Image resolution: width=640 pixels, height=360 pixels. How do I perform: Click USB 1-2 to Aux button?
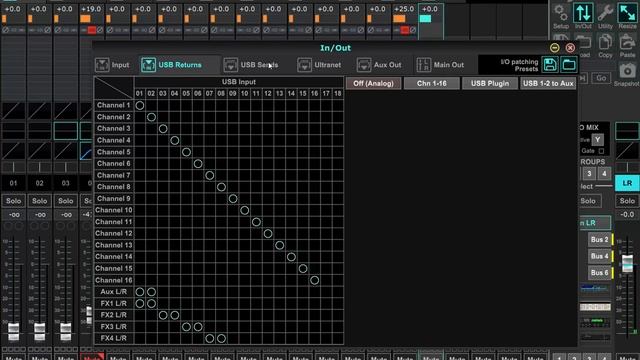[548, 83]
